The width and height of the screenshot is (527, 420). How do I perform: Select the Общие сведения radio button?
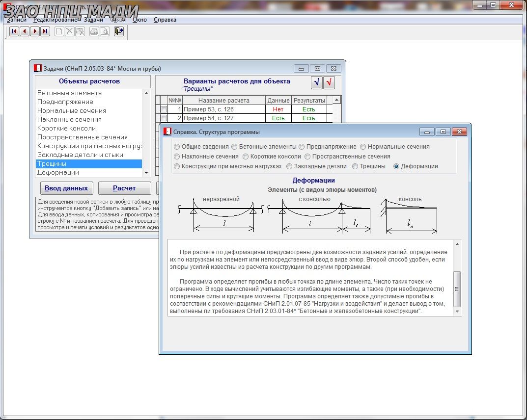coord(177,147)
